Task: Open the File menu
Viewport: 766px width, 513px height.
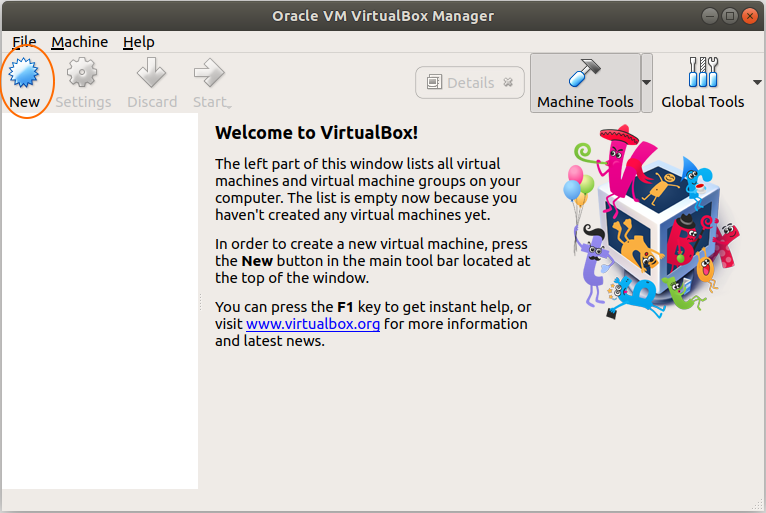Action: (24, 42)
